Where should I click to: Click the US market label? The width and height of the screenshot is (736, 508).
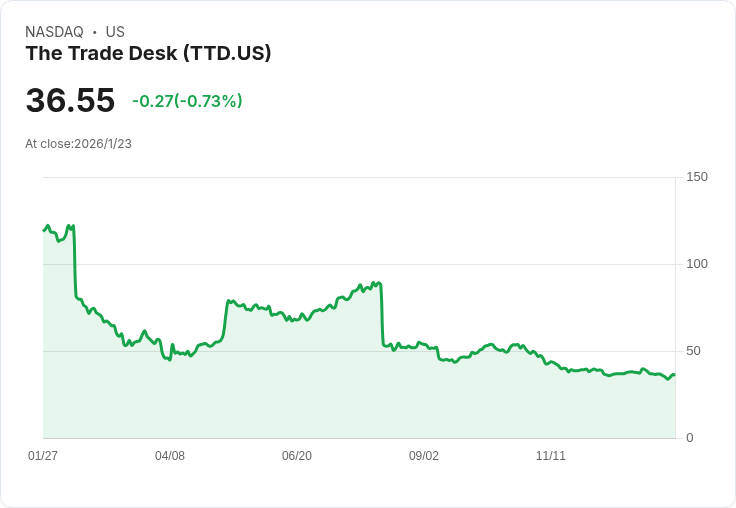tap(115, 32)
